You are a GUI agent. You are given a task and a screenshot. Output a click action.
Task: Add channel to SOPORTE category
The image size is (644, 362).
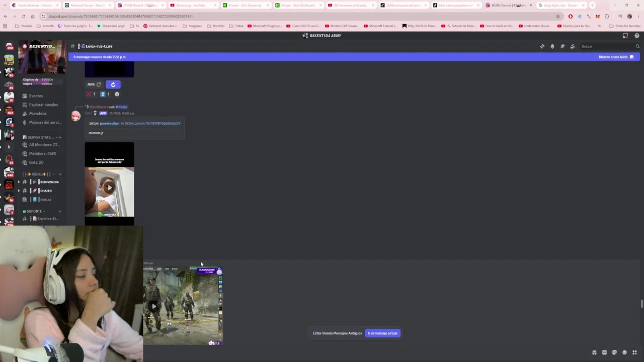pos(60,211)
